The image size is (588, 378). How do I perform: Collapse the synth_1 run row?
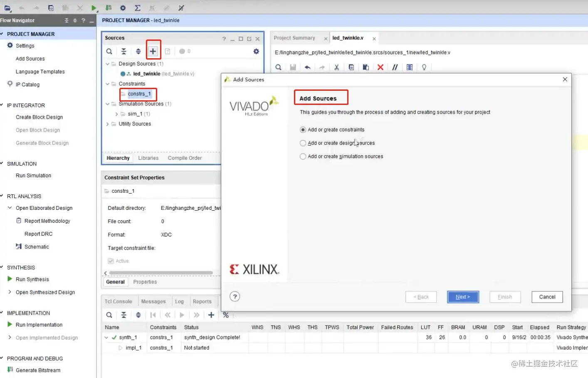(106, 337)
